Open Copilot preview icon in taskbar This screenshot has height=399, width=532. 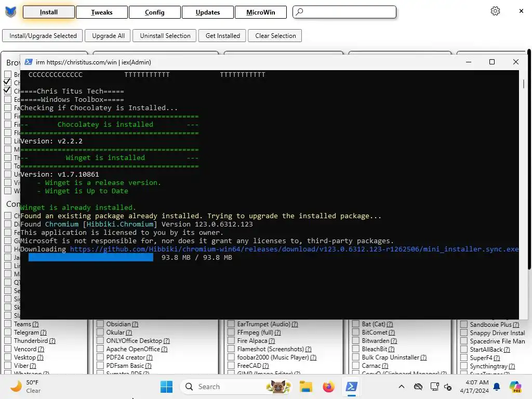[x=515, y=387]
